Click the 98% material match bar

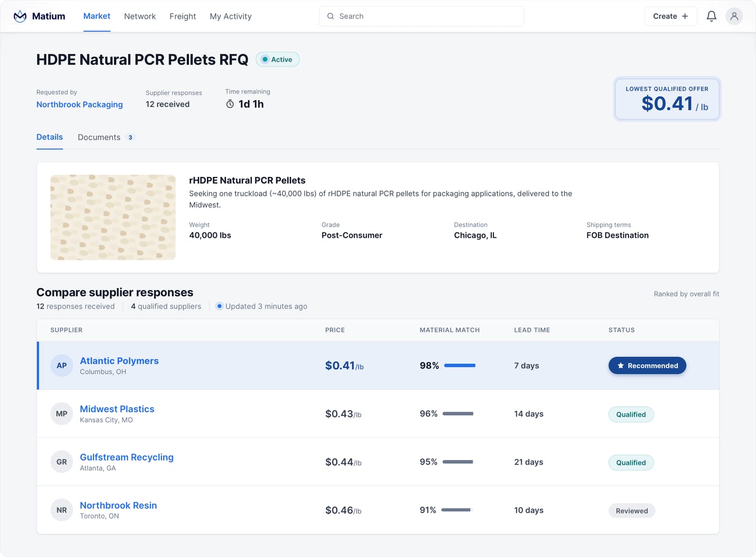[x=460, y=365]
